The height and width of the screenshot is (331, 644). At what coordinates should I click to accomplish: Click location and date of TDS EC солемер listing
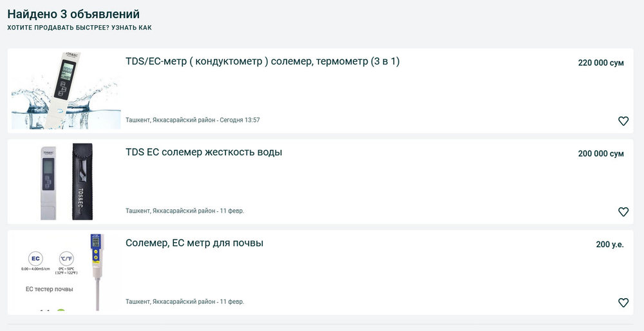(x=185, y=211)
